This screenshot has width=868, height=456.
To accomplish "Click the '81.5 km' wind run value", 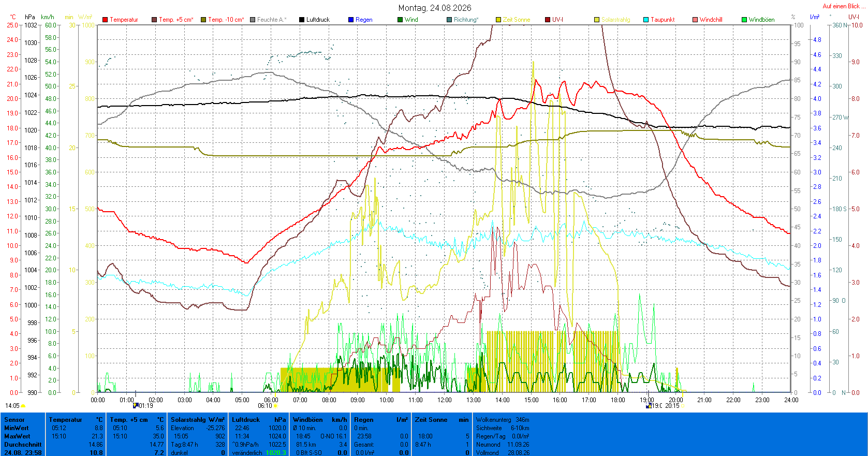I will click(306, 445).
